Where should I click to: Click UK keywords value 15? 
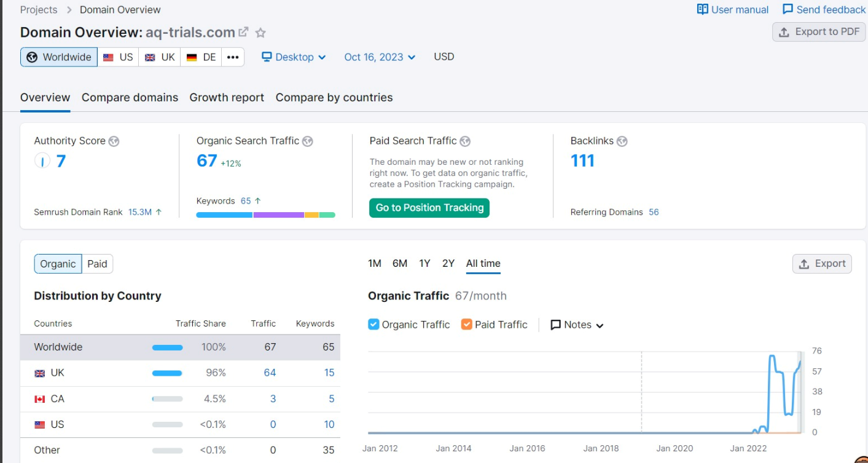click(329, 373)
